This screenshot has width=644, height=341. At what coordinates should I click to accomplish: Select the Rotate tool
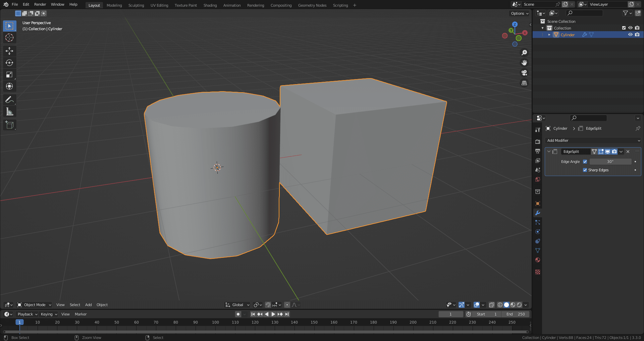9,63
